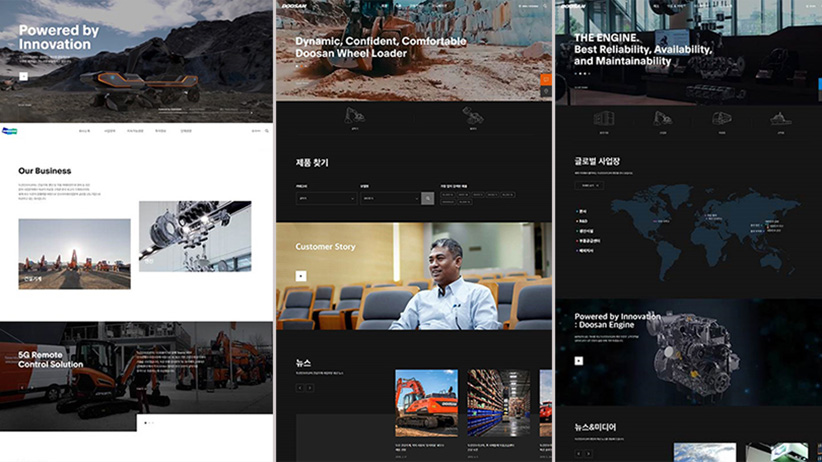Toggle fourth legend item beside the world map
Viewport: 822px width, 462px height.
[588, 241]
